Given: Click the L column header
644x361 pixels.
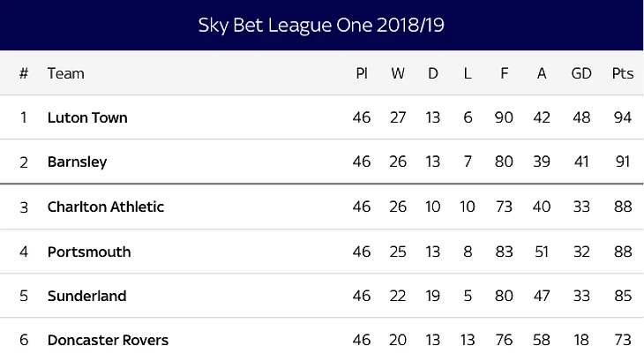Looking at the screenshot, I should coord(468,73).
